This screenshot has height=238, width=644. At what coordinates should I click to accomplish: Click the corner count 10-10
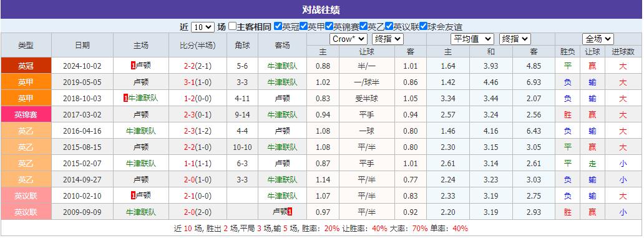point(242,147)
